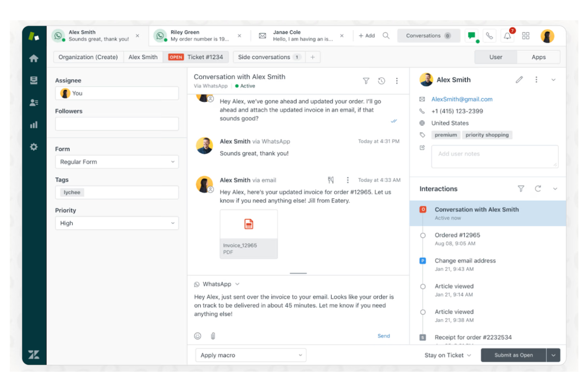Open the Zendesk home dashboard
The width and height of the screenshot is (588, 392).
(34, 58)
